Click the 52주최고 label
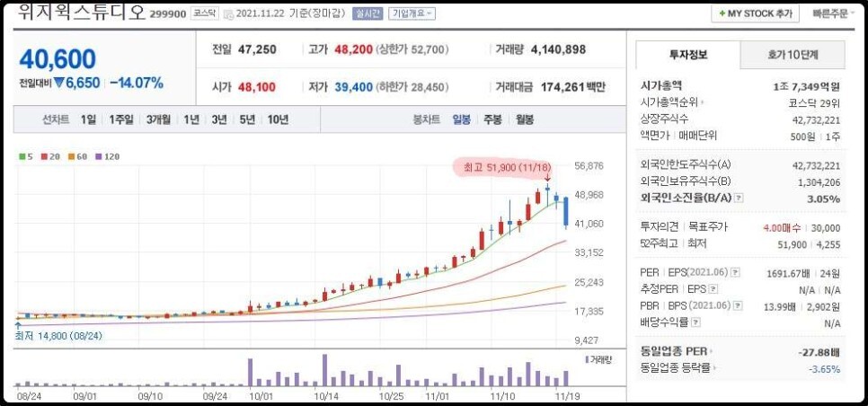868x406 pixels. coord(660,243)
